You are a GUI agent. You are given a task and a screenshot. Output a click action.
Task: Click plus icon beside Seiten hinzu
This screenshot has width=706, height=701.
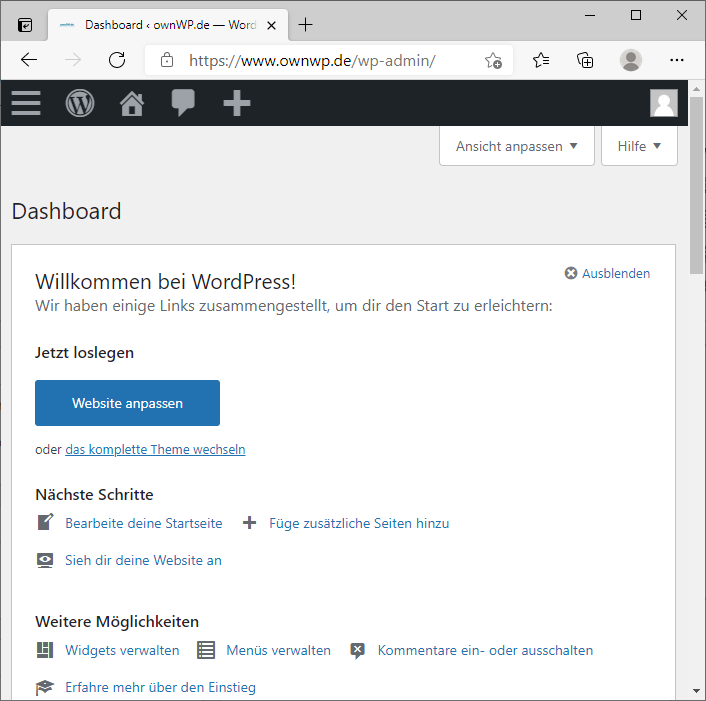tap(249, 523)
